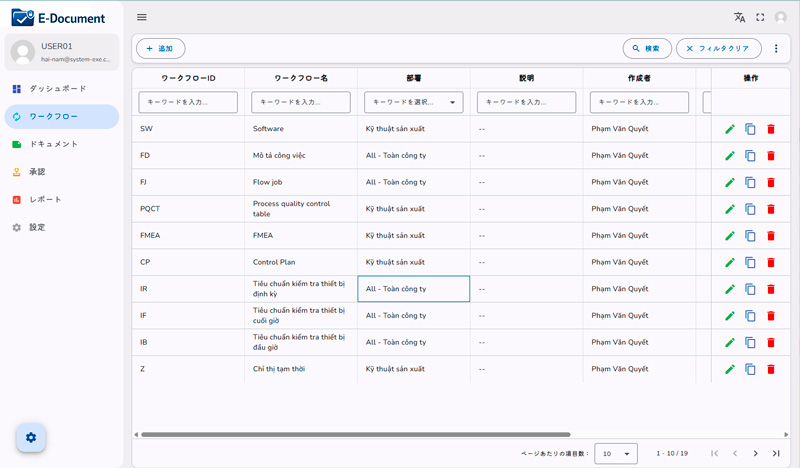Click the red delete icon for Control Plan row

770,262
